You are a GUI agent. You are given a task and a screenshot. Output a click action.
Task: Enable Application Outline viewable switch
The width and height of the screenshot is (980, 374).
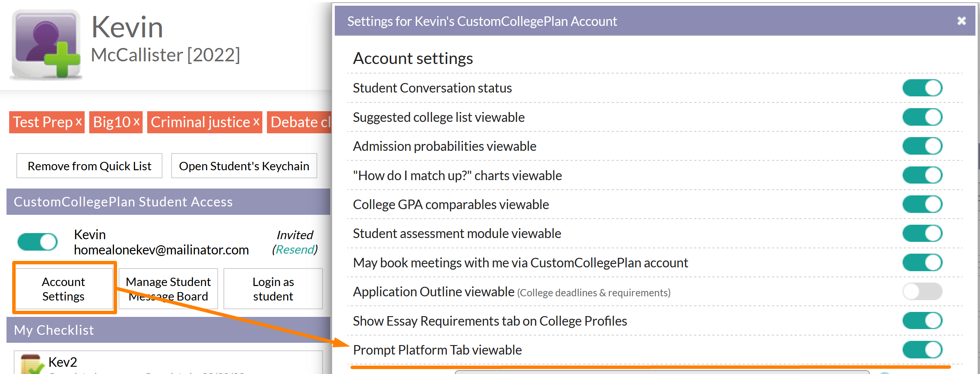922,291
